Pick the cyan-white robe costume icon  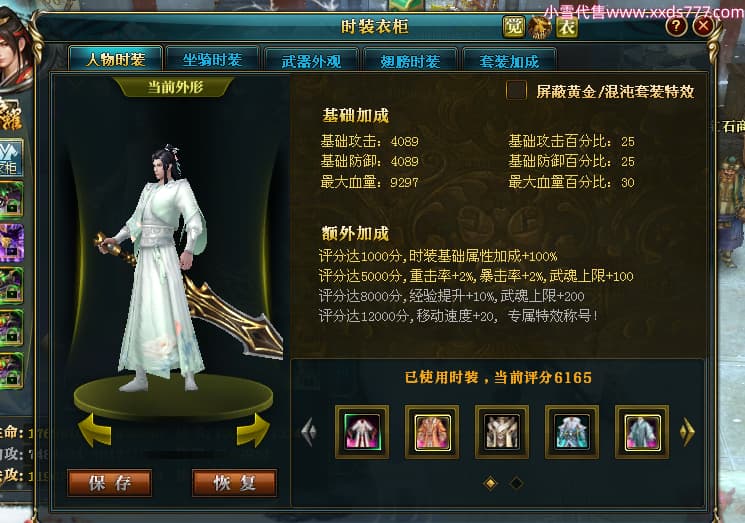[x=572, y=432]
